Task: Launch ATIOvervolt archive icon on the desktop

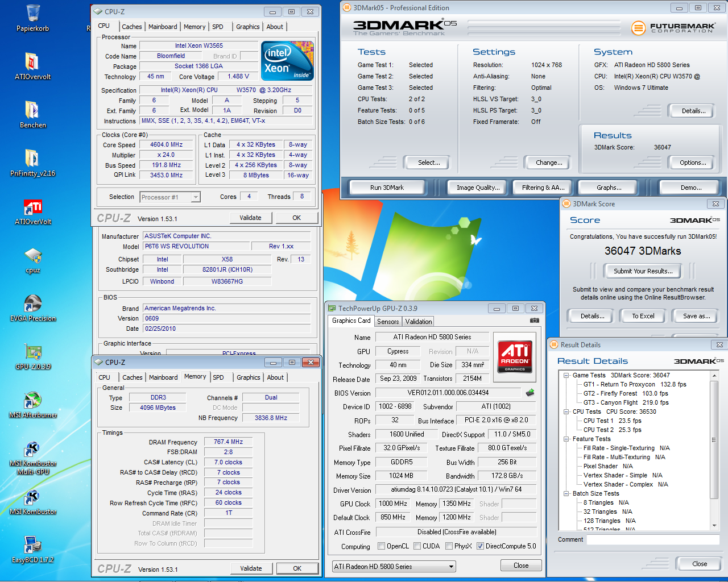Action: point(33,66)
